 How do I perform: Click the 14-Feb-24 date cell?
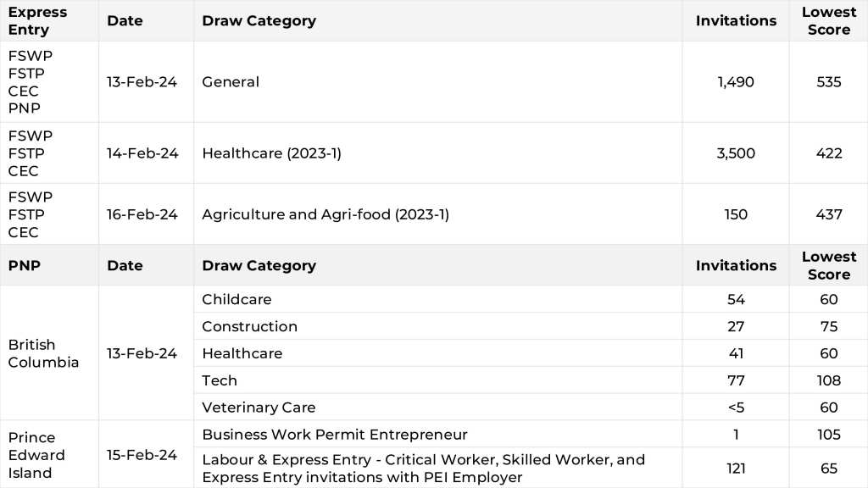coord(142,153)
